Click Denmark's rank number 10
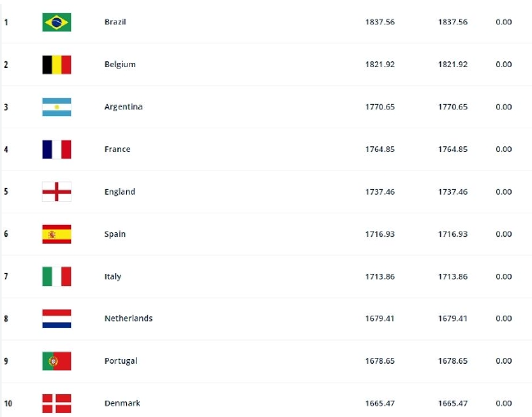The height and width of the screenshot is (417, 532). [x=7, y=403]
